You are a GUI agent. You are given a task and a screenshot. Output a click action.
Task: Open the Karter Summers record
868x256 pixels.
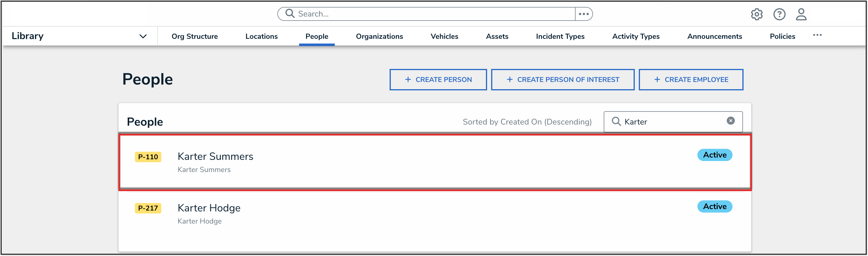215,156
